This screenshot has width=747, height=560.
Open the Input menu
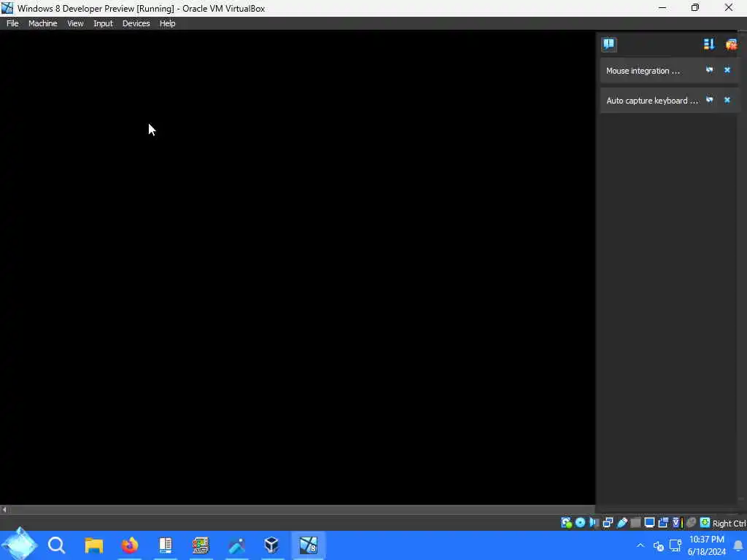click(103, 23)
